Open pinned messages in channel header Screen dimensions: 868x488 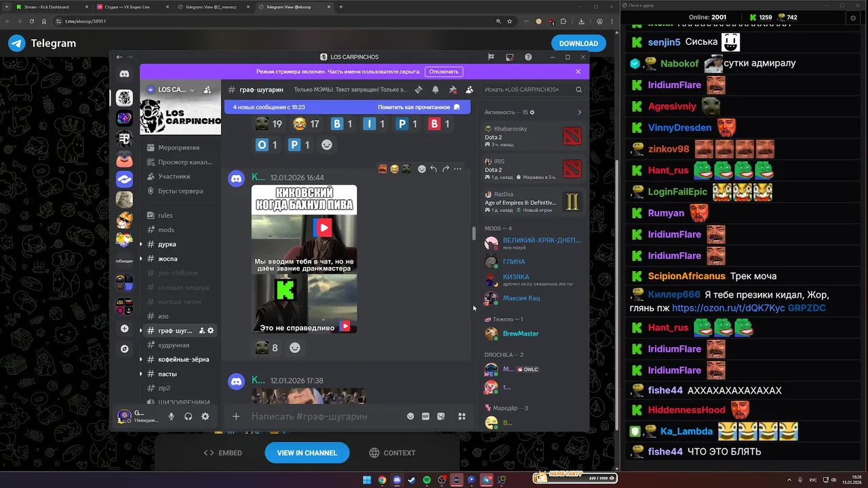tap(452, 89)
